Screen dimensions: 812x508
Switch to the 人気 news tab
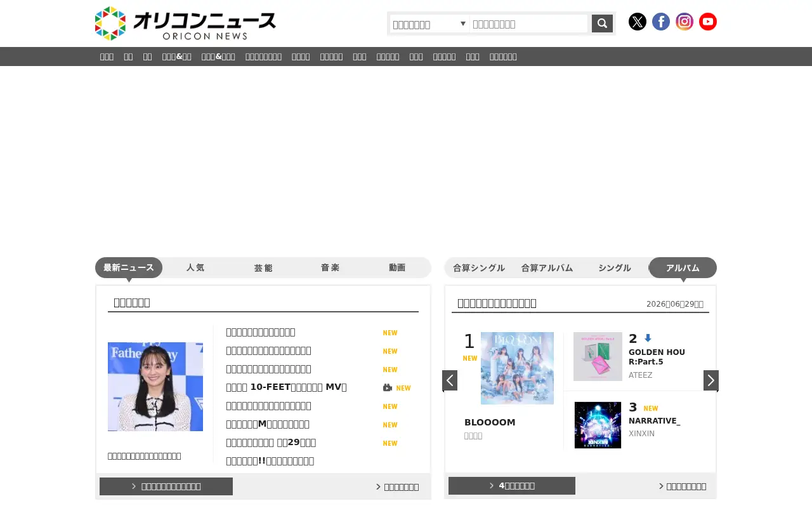[x=195, y=267]
